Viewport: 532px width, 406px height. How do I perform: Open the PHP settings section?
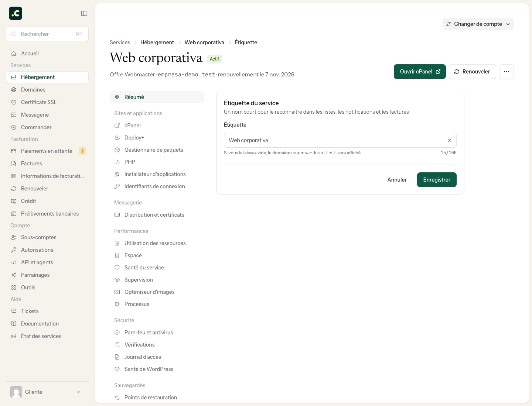click(157, 162)
